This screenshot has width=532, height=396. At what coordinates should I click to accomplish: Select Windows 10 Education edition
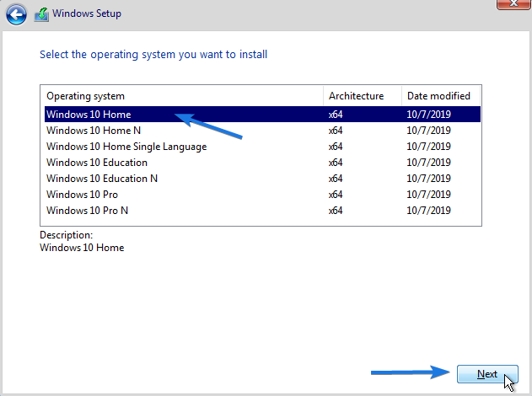262,163
